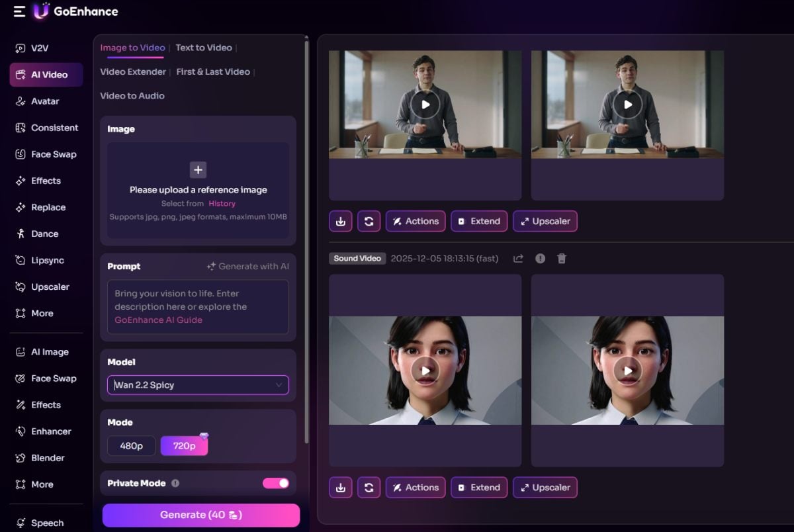Select the 480p mode option

[x=130, y=446]
